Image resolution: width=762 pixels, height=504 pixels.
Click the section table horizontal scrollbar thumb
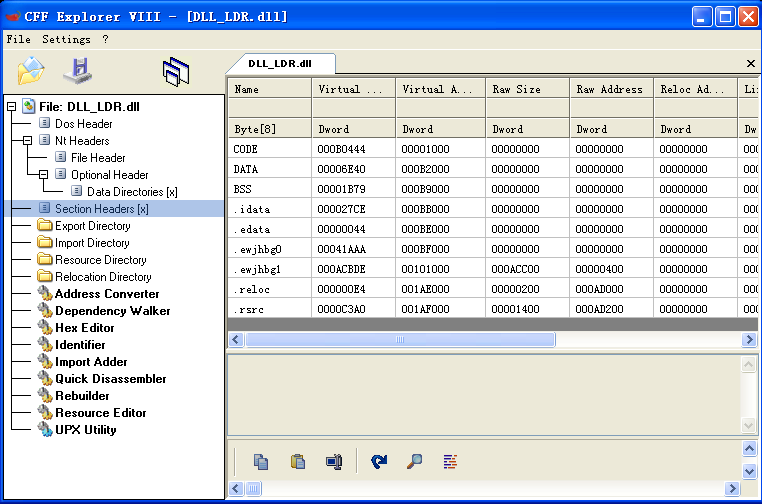400,339
